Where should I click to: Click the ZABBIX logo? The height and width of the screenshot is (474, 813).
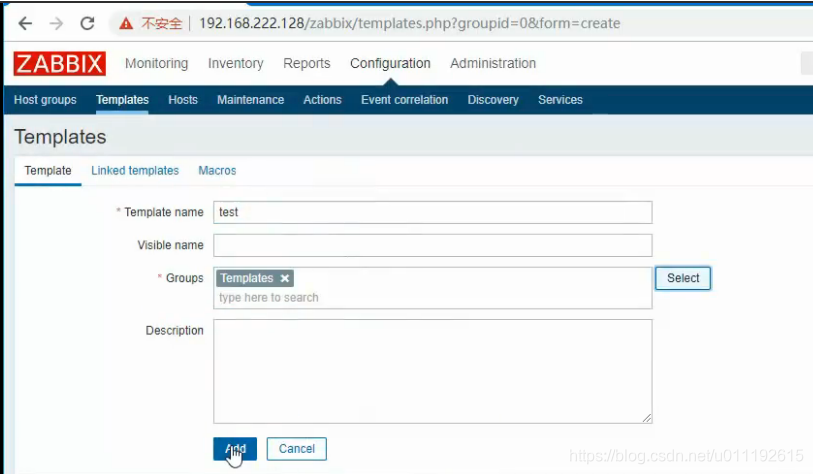[60, 64]
